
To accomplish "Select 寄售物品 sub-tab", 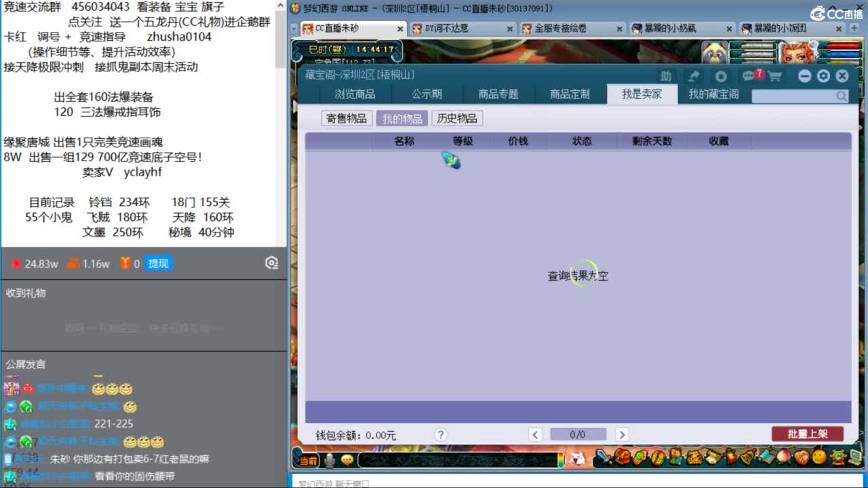I will click(347, 119).
